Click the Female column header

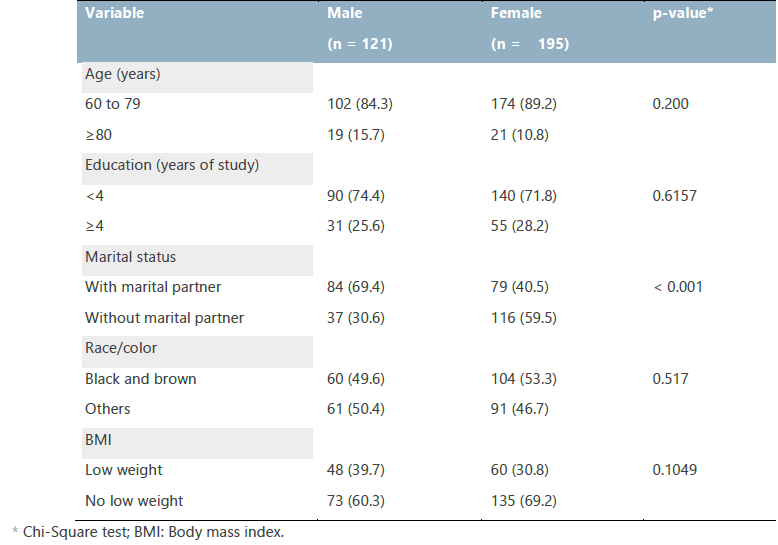point(516,14)
